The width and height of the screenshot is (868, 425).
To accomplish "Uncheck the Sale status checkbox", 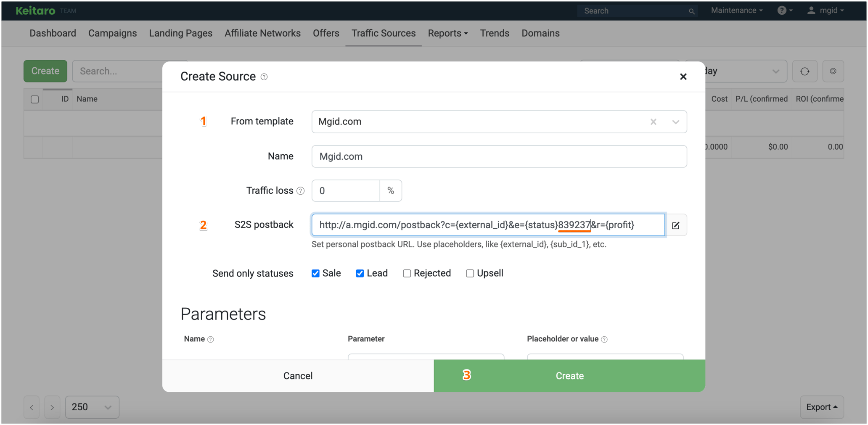I will coord(315,273).
